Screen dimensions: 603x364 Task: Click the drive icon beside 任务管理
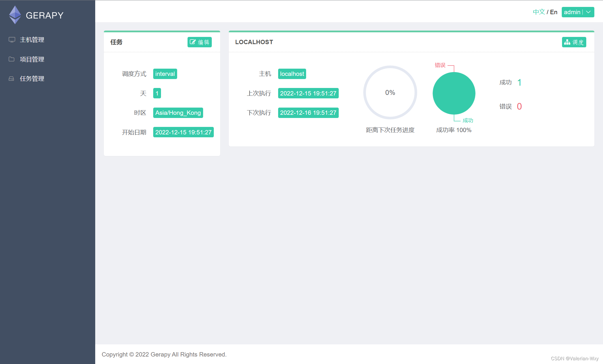pyautogui.click(x=11, y=78)
